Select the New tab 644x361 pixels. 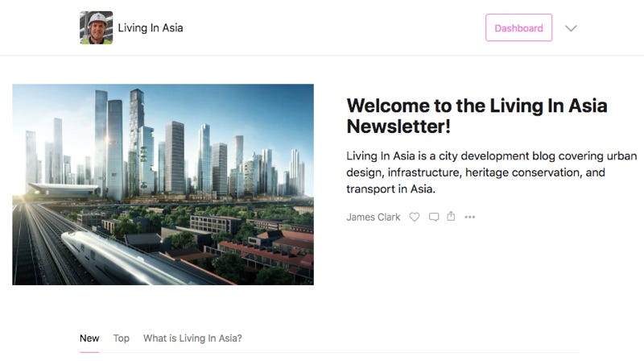89,338
